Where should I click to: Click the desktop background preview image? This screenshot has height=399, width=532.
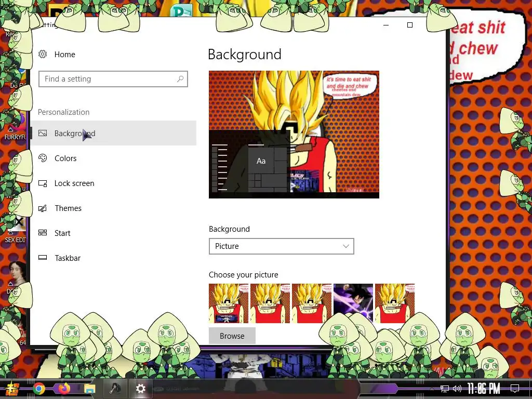pyautogui.click(x=294, y=135)
